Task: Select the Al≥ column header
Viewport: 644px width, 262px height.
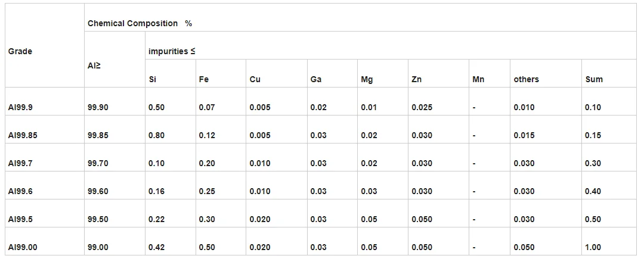Action: coord(94,65)
